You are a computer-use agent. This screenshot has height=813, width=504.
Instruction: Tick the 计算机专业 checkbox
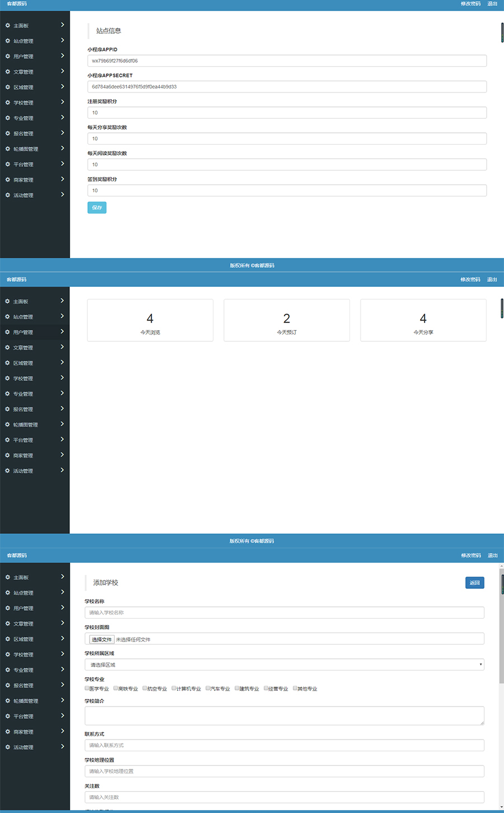174,688
